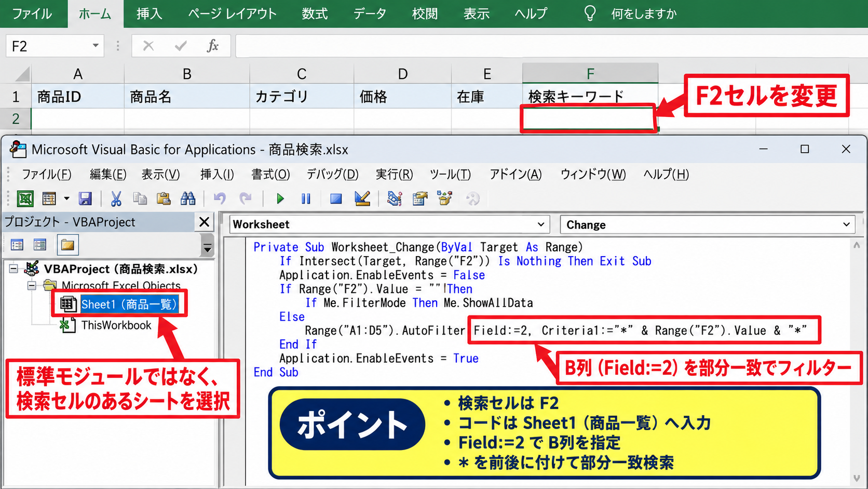Switch to Excel ホーム ribbon tab
This screenshot has width=868, height=489.
point(95,14)
